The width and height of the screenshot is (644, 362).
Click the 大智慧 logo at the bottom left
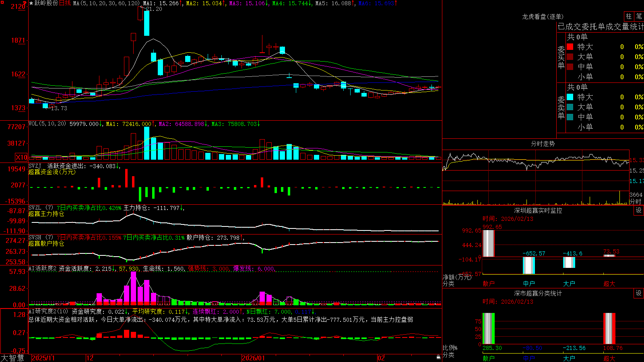pos(12,358)
